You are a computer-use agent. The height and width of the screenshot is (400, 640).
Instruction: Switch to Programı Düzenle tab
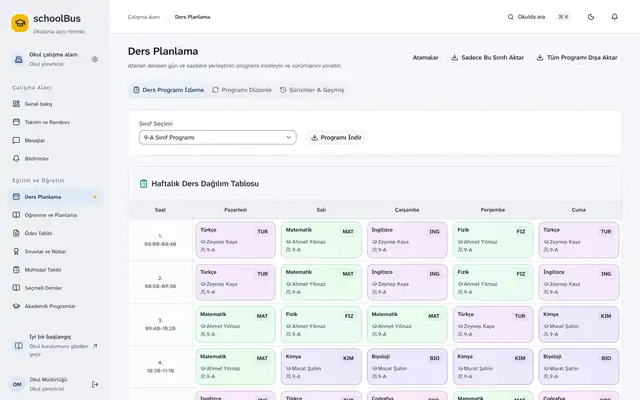tap(242, 90)
